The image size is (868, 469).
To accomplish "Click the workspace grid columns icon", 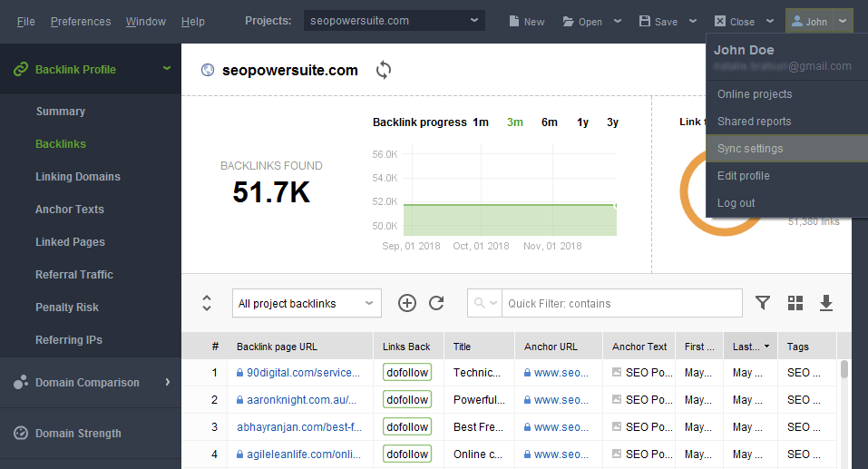I will coord(795,303).
